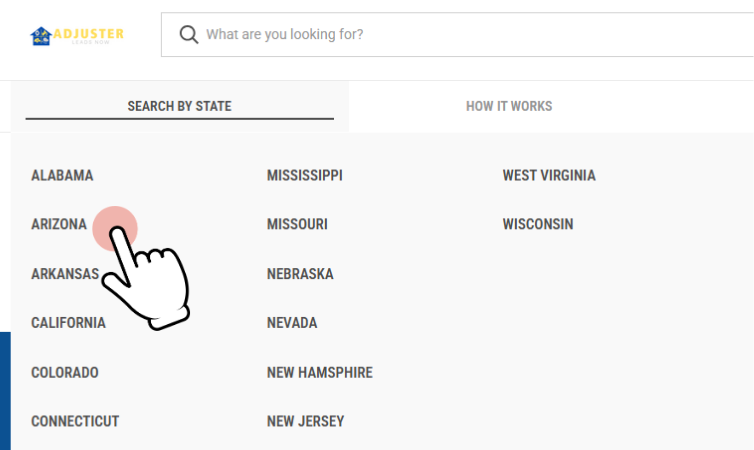Select Alabama from the state list
The image size is (754, 450).
pos(62,175)
